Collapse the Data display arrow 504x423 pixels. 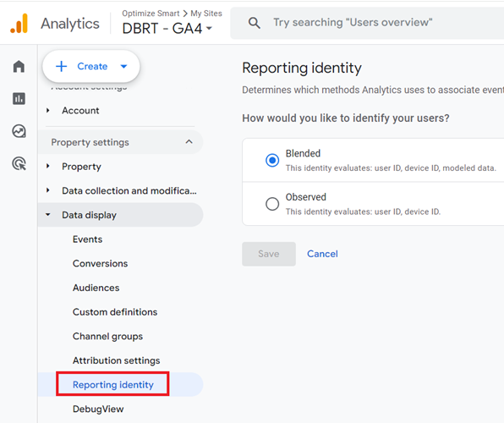(48, 215)
